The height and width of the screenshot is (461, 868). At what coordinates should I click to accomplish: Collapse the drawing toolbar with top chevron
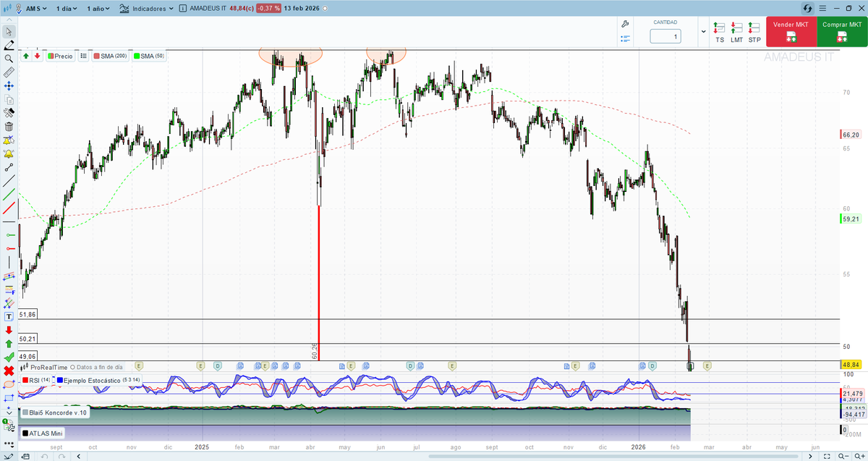point(9,21)
